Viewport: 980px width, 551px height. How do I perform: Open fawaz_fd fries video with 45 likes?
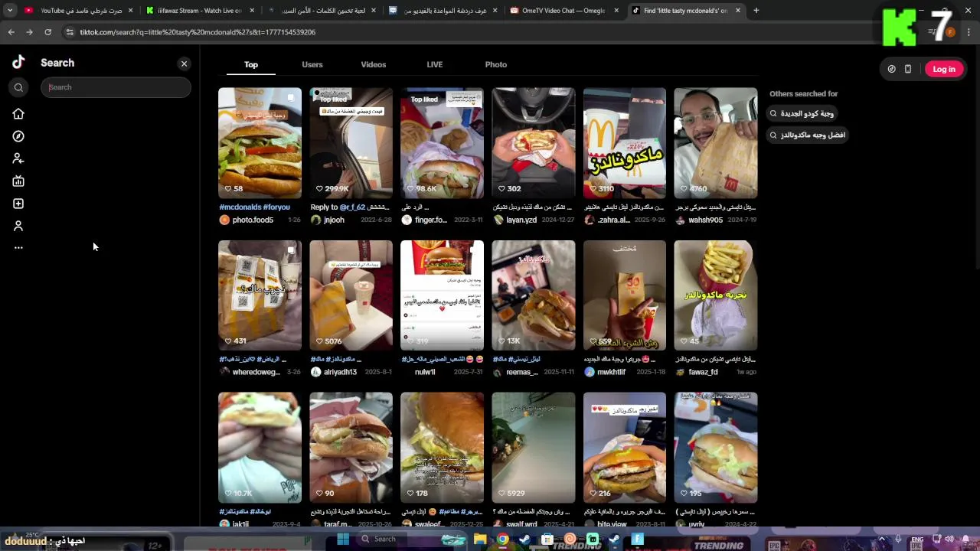[x=715, y=295]
